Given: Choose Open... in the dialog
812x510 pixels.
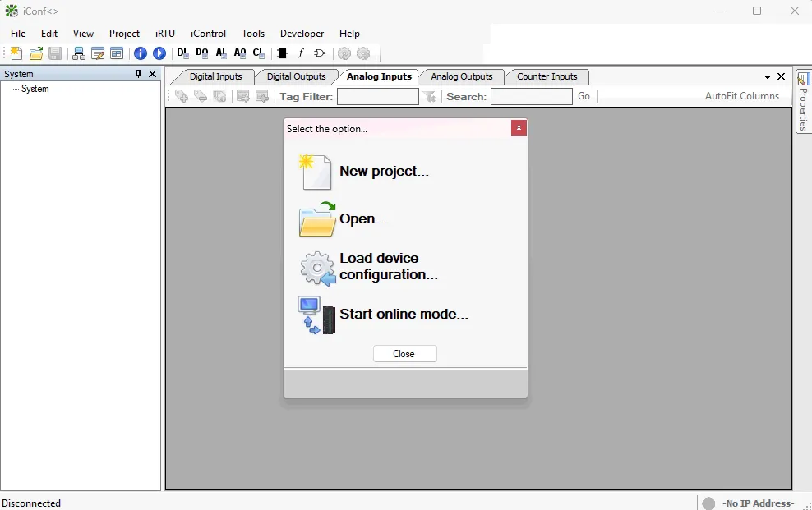Looking at the screenshot, I should (343, 218).
